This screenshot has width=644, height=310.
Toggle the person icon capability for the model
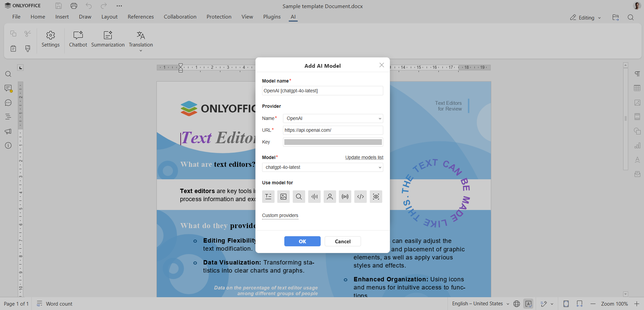pos(330,196)
